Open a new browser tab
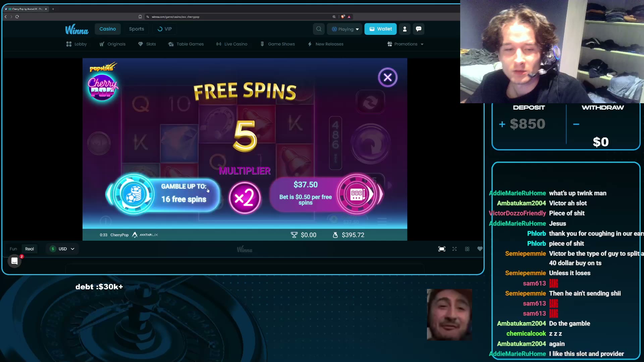Viewport: 644px width, 362px height. pos(53,9)
